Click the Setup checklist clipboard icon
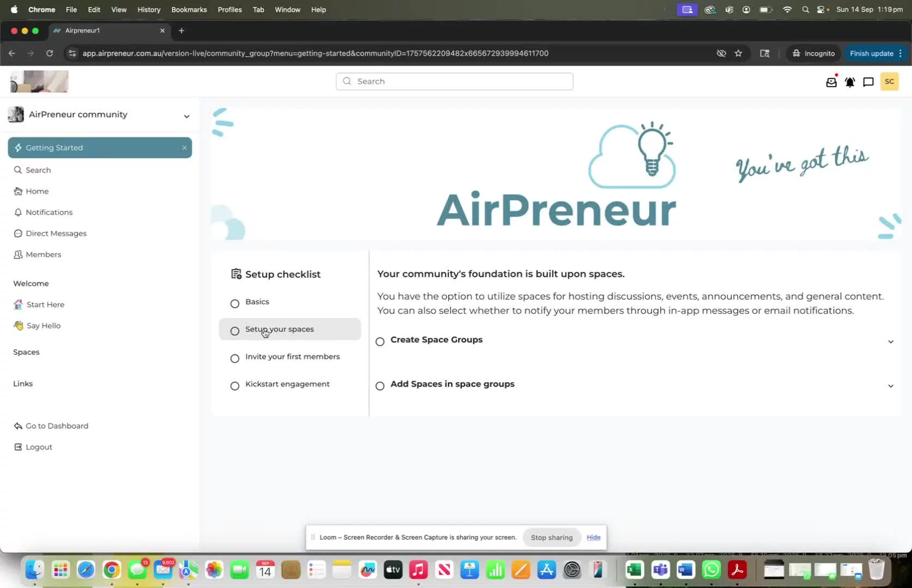The image size is (912, 588). click(236, 274)
